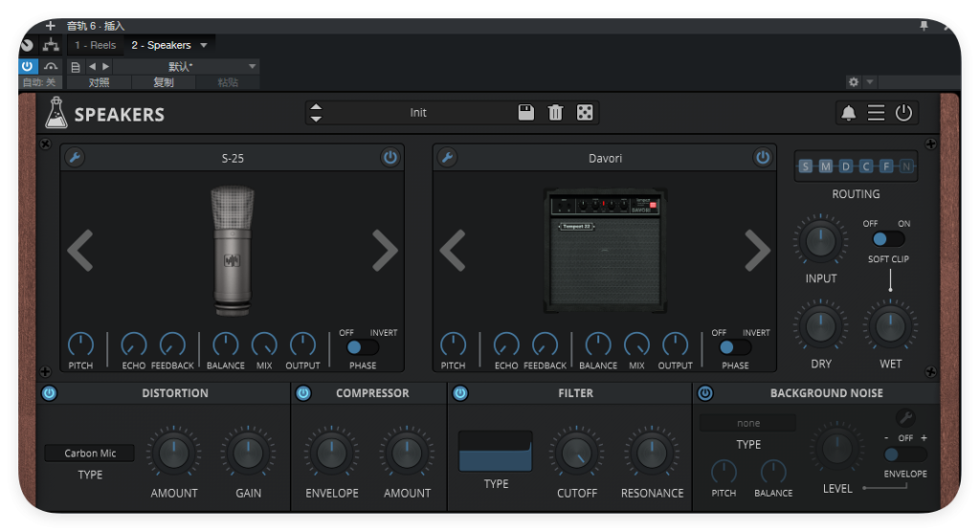Delete preset using the trash icon
Image resolution: width=980 pixels, height=532 pixels.
[555, 113]
